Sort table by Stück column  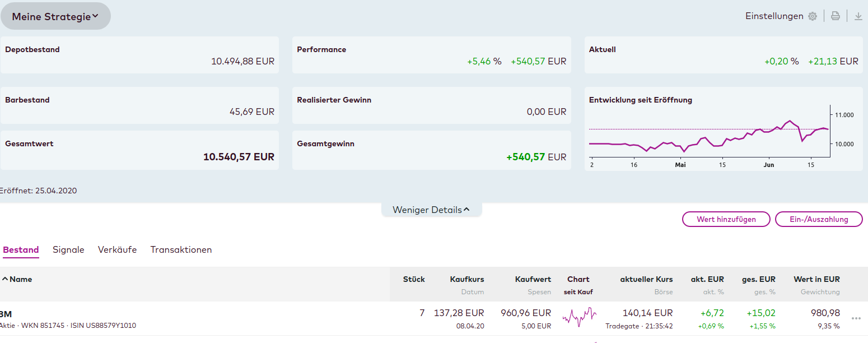click(414, 279)
